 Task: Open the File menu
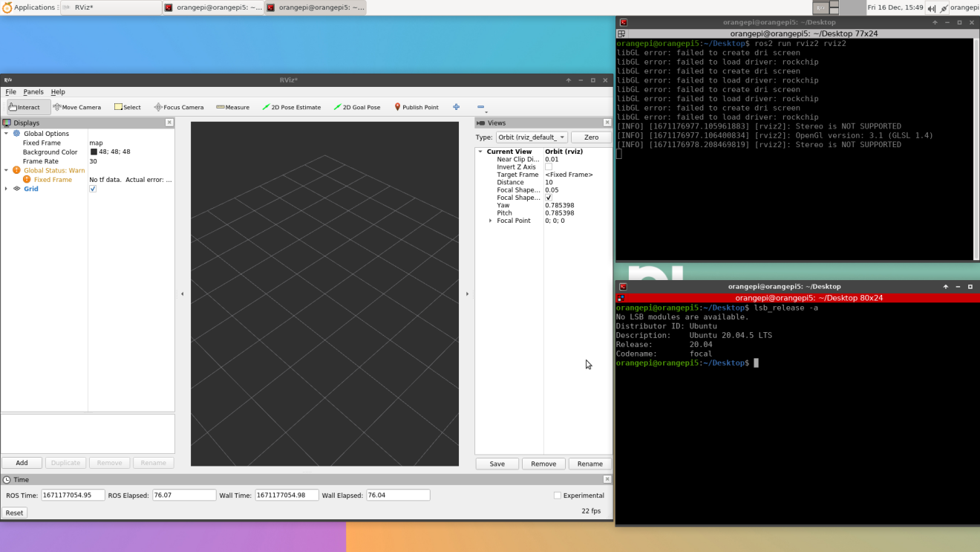click(10, 92)
